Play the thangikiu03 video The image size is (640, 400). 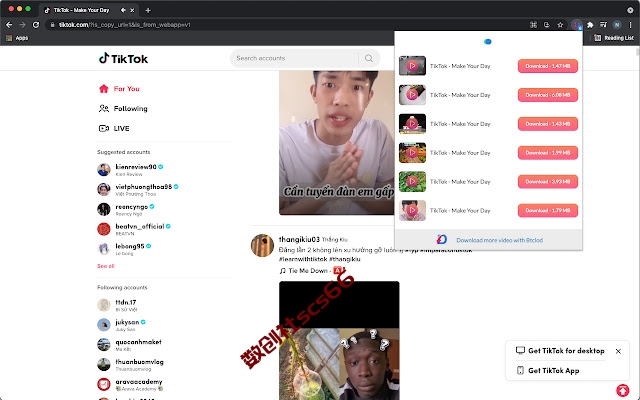339,340
